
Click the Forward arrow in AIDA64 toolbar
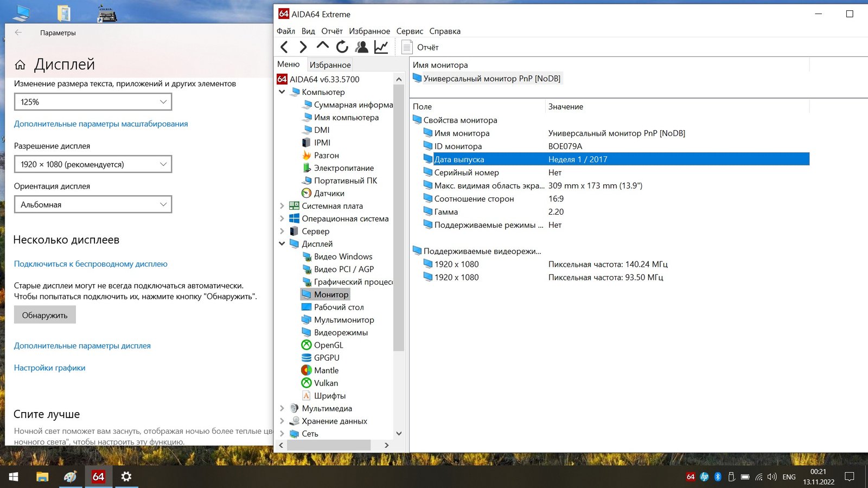[x=303, y=47]
